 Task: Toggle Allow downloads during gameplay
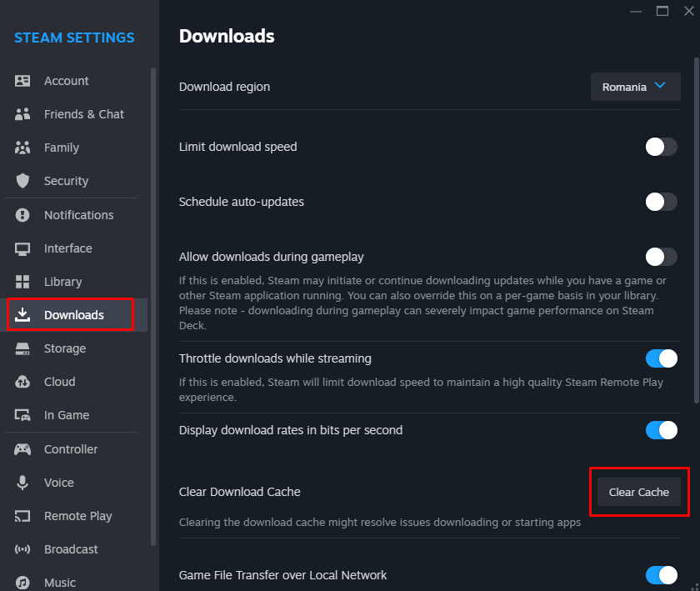click(x=661, y=257)
